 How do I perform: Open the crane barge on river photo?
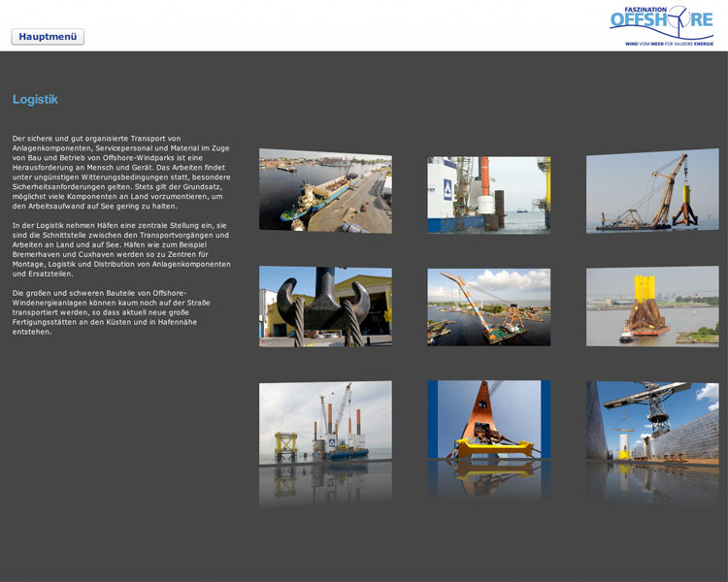tap(488, 307)
